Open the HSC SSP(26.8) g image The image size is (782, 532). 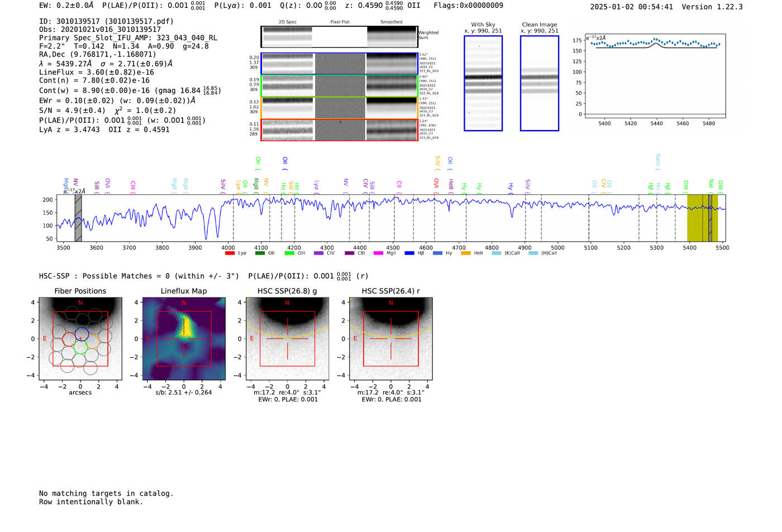tap(287, 339)
